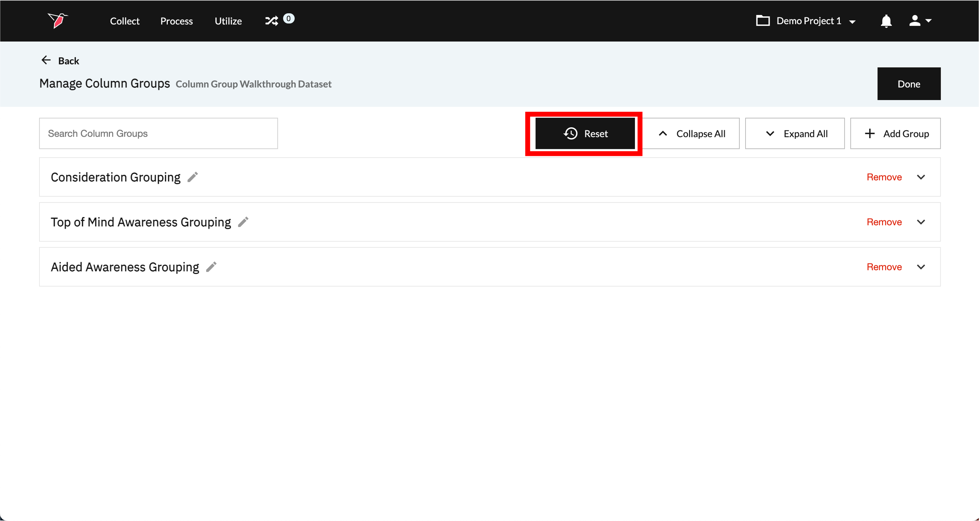Click the hummingbird logo icon
980x521 pixels.
58,21
